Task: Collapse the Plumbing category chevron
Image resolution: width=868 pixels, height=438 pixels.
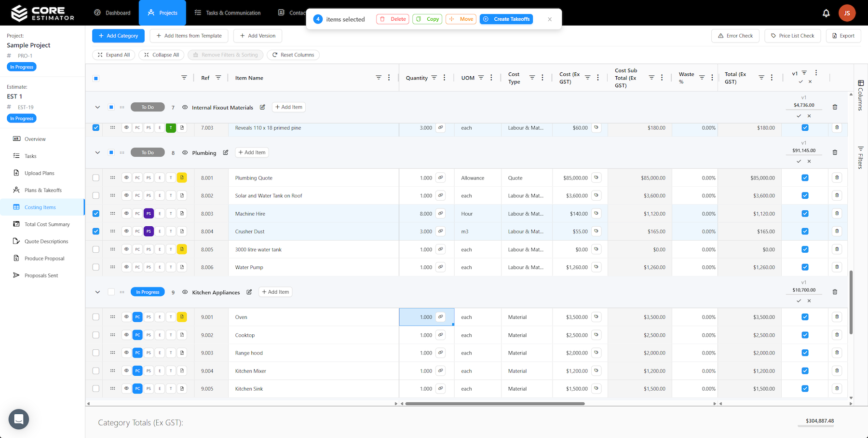Action: coord(97,152)
